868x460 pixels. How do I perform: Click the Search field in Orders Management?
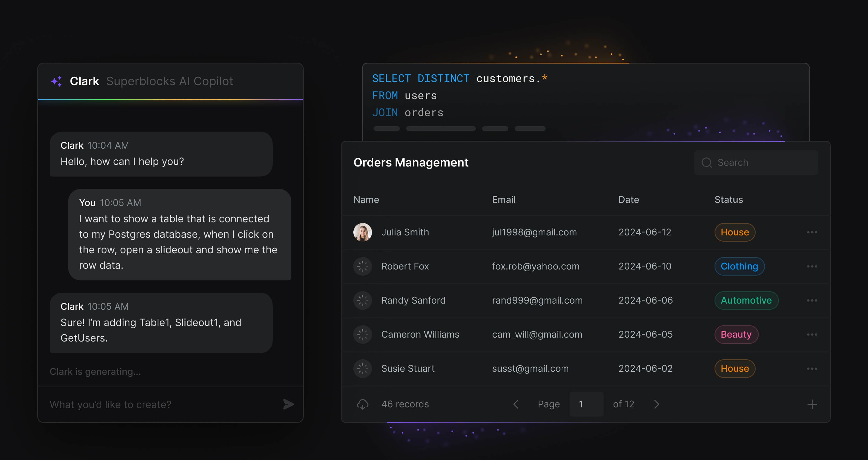click(756, 163)
